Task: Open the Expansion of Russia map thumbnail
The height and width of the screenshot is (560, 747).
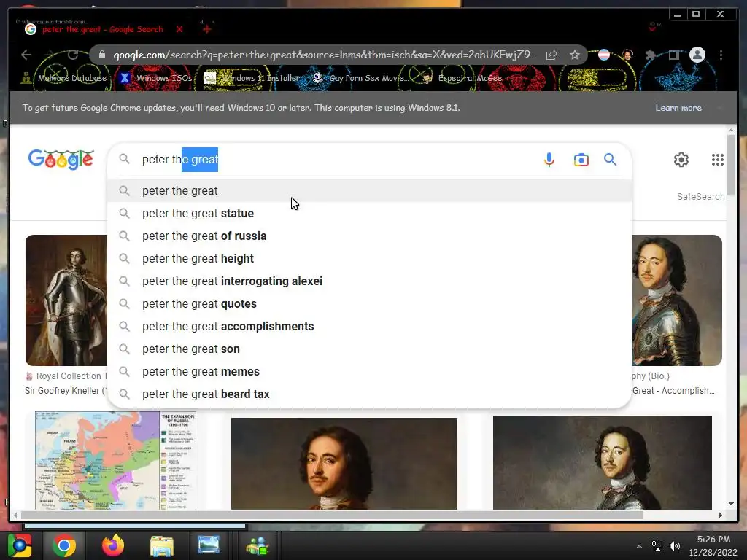Action: click(116, 461)
